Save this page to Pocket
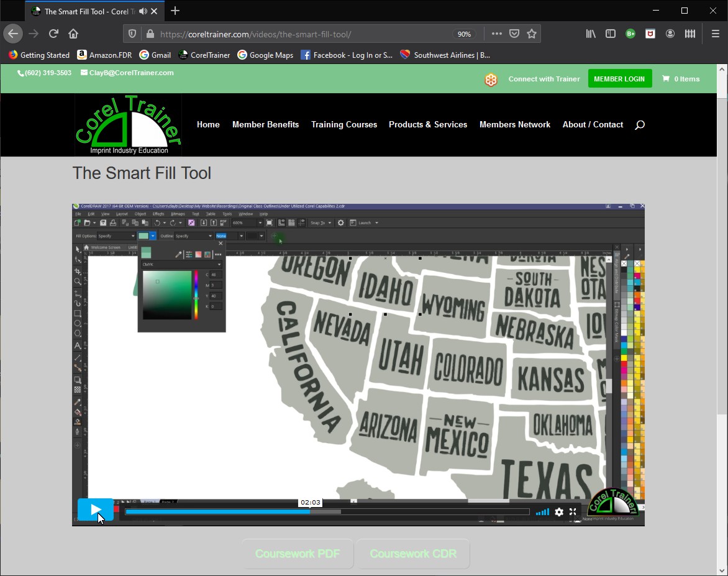Image resolution: width=728 pixels, height=576 pixels. coord(514,34)
